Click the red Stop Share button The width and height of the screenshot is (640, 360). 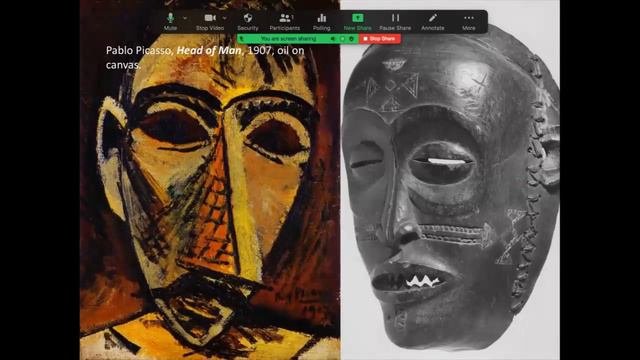pos(380,39)
